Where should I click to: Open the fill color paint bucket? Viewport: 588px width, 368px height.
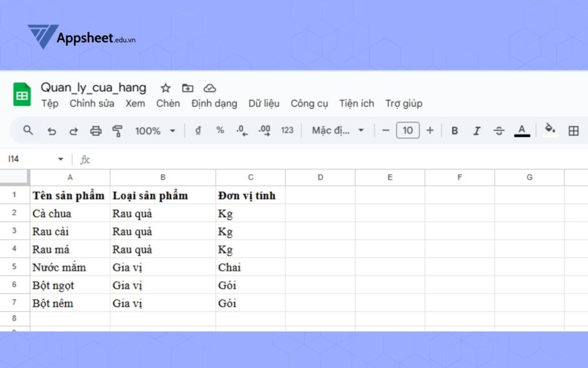pyautogui.click(x=550, y=130)
